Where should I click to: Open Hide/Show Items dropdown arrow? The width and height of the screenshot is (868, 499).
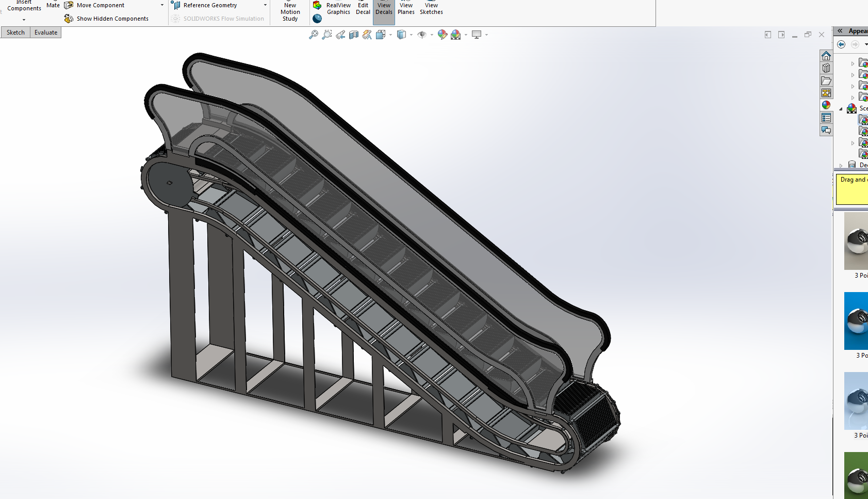pos(432,35)
